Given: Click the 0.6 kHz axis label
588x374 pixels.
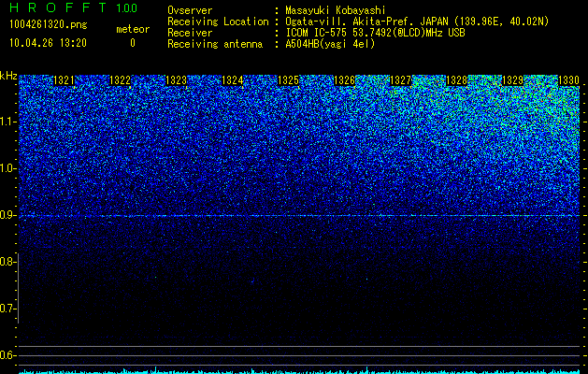Looking at the screenshot, I should (7, 355).
